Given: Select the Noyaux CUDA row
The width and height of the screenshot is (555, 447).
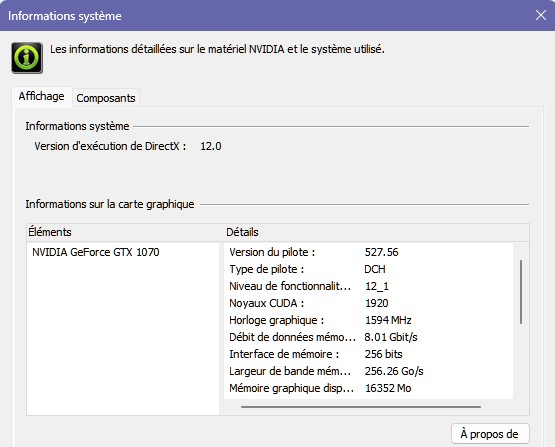Looking at the screenshot, I should point(368,303).
